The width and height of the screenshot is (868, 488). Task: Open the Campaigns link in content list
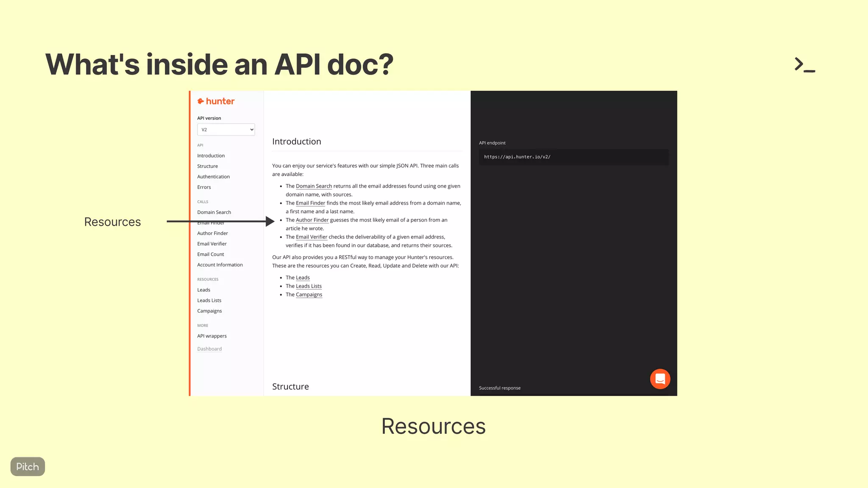[x=309, y=294]
